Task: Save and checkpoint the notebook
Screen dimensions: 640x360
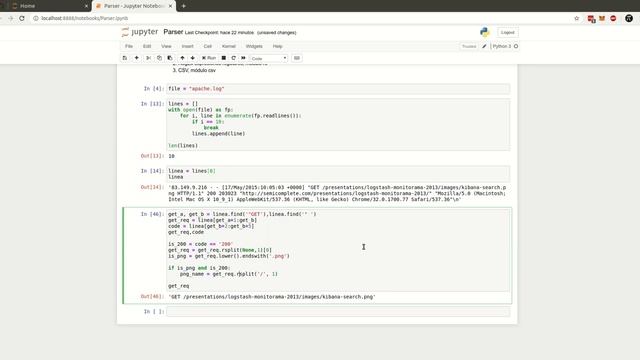Action: pos(125,58)
